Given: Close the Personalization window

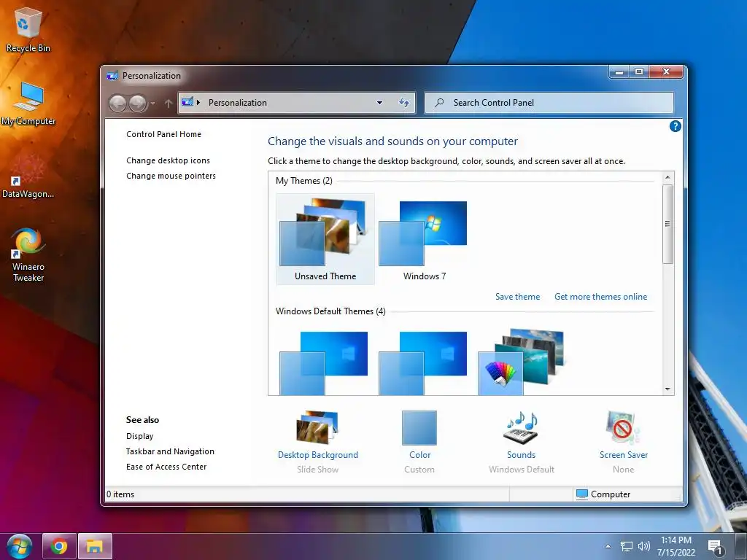Looking at the screenshot, I should [x=667, y=72].
